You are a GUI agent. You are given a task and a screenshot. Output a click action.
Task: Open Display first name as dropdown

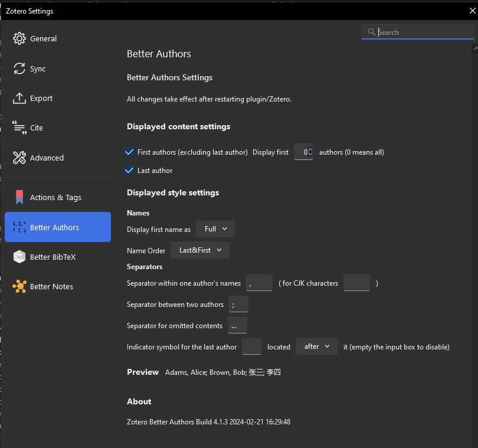pyautogui.click(x=215, y=229)
